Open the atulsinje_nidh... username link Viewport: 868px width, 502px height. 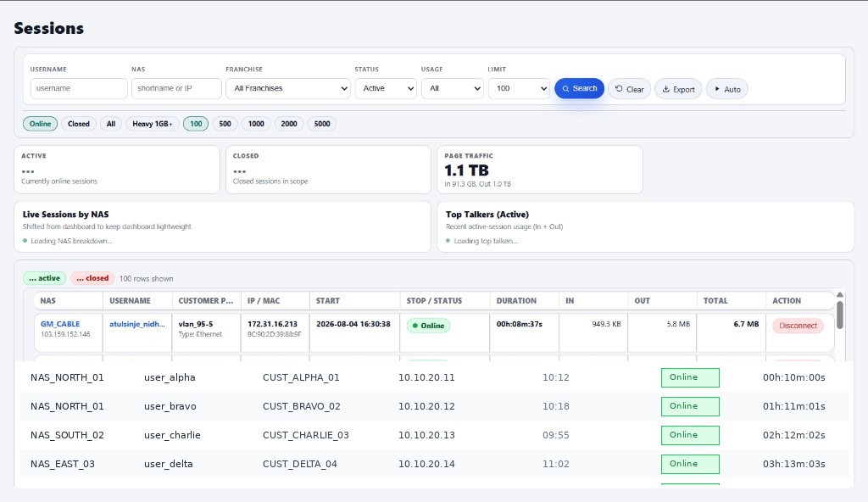click(x=136, y=324)
